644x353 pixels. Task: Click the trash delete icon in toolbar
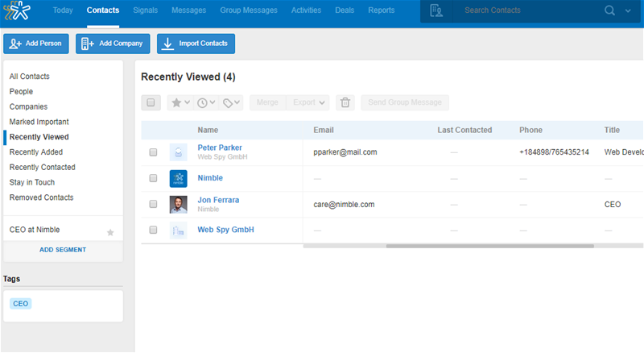pos(345,102)
